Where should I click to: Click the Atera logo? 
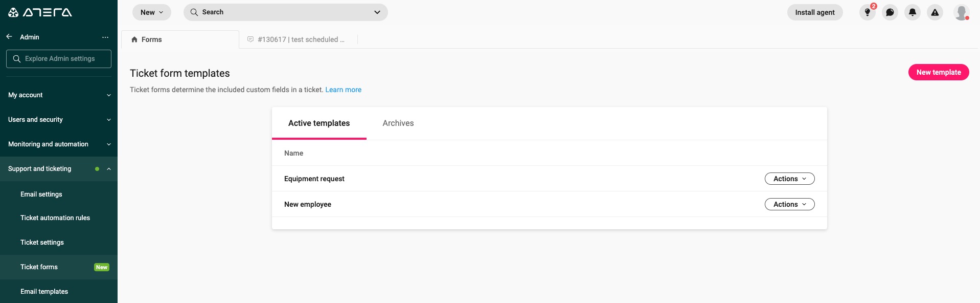[40, 12]
